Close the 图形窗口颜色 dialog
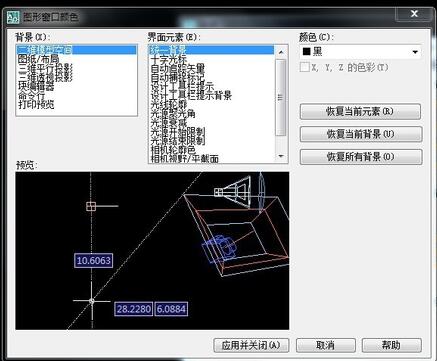 [x=414, y=14]
